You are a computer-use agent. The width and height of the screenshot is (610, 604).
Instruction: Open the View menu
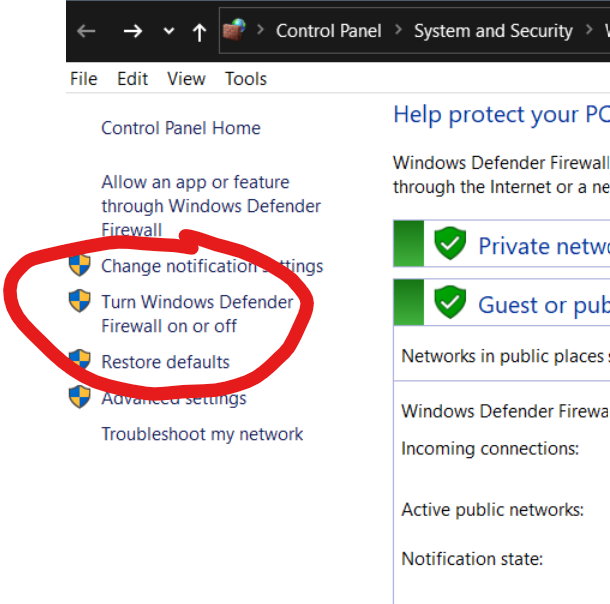(x=186, y=79)
